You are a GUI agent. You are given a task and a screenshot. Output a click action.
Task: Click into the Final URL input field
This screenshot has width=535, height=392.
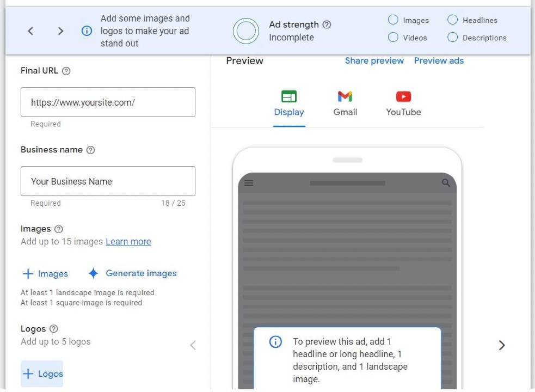(x=108, y=102)
